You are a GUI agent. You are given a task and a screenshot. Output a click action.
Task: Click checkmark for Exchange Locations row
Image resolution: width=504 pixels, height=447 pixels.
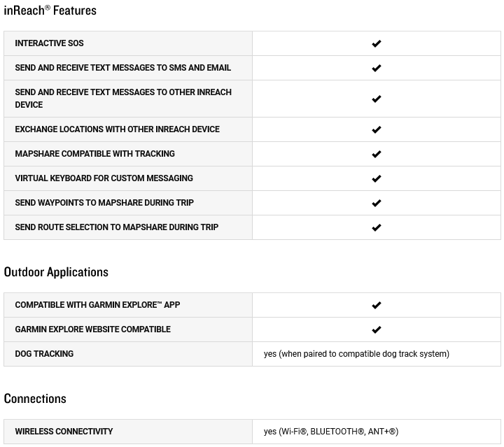[x=376, y=129]
